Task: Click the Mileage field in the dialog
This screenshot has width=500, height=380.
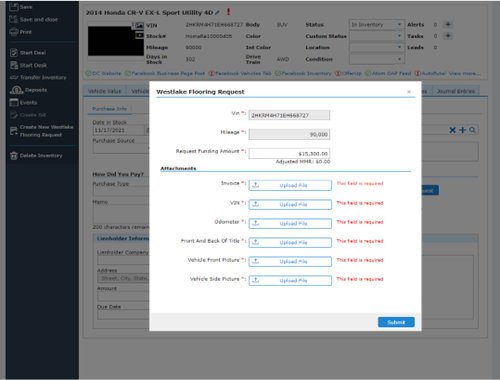Action: (x=289, y=134)
